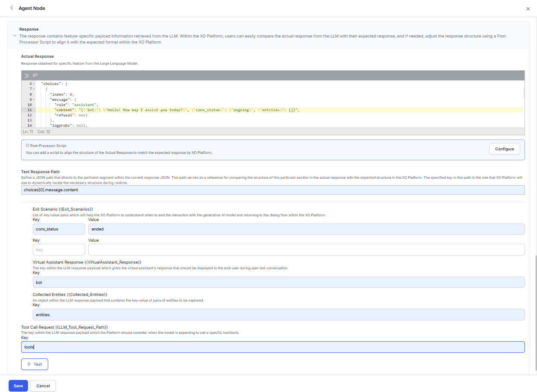Fold line 6 "choices" in code editor
The width and height of the screenshot is (537, 392).
pyautogui.click(x=34, y=84)
